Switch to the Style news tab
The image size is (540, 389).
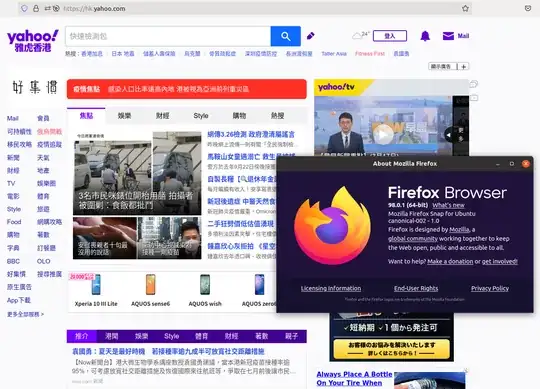point(201,116)
